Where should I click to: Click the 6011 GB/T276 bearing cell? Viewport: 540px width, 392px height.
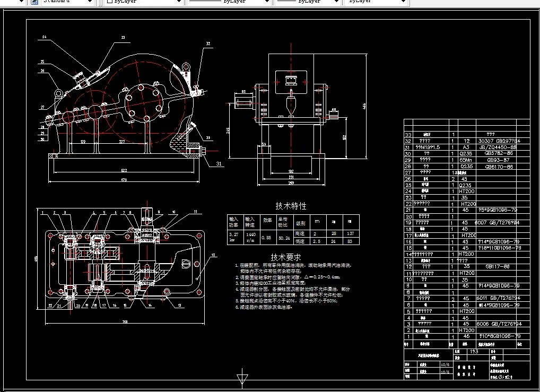click(x=498, y=298)
